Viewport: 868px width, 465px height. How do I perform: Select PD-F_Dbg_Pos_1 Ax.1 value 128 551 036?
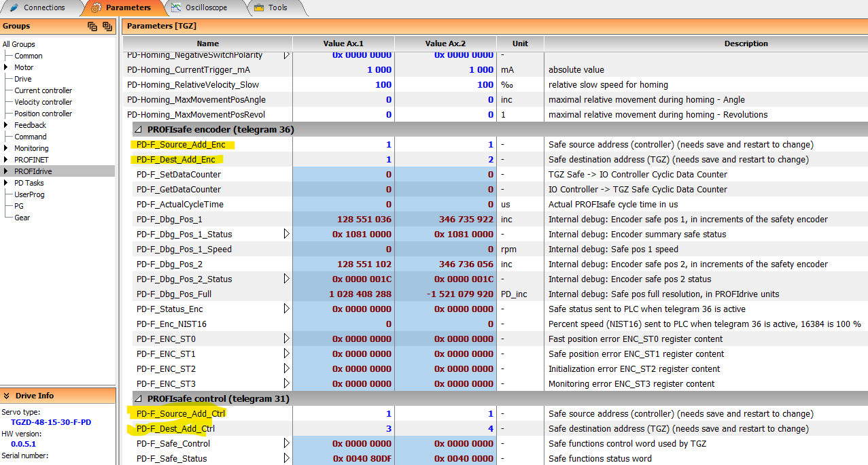(343, 219)
